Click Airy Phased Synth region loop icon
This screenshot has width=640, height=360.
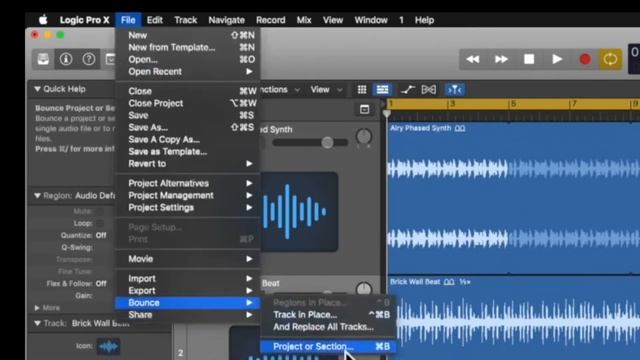[x=460, y=128]
